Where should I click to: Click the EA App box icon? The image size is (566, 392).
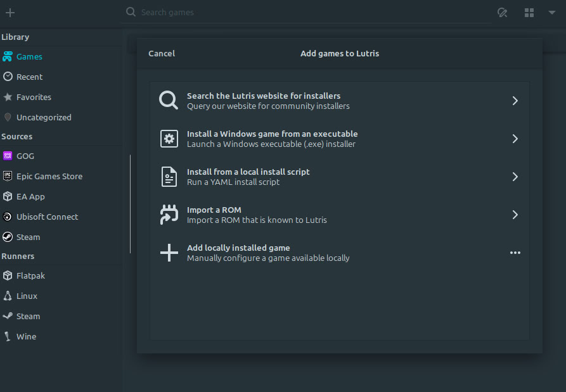[x=8, y=196]
